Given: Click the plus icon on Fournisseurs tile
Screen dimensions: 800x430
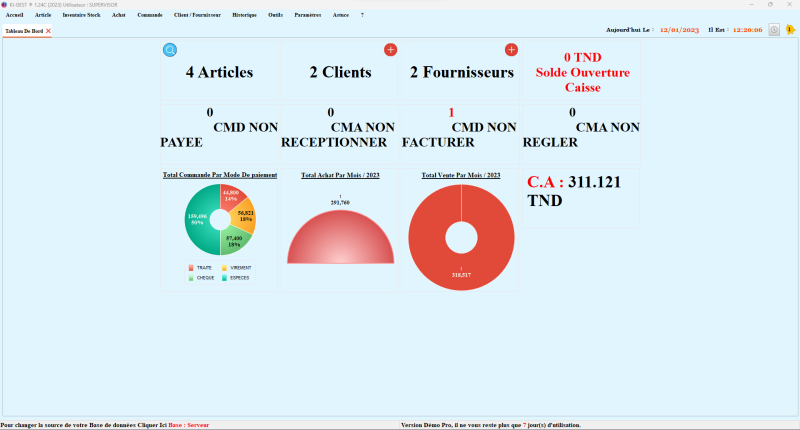Looking at the screenshot, I should [511, 50].
